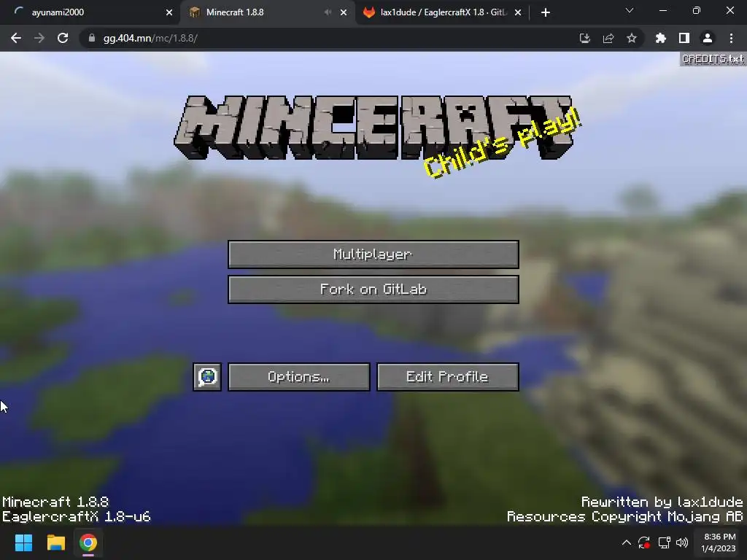Close the EaglercraftX GitLab tab
The height and width of the screenshot is (560, 747).
click(x=518, y=12)
